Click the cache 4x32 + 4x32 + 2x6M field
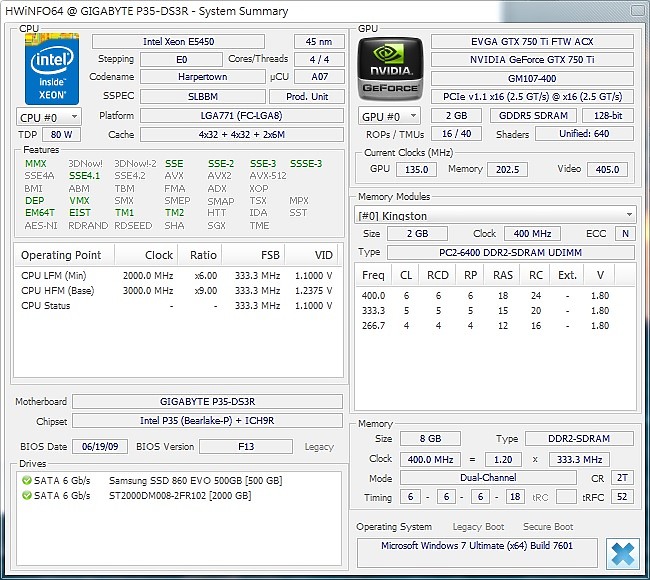This screenshot has width=650, height=580. coord(242,134)
